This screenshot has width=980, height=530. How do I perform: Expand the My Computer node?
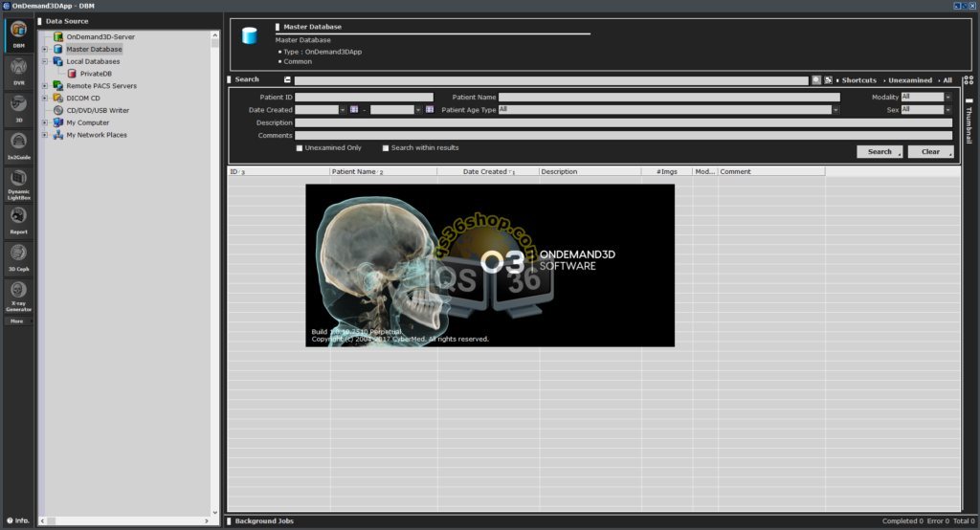(45, 122)
